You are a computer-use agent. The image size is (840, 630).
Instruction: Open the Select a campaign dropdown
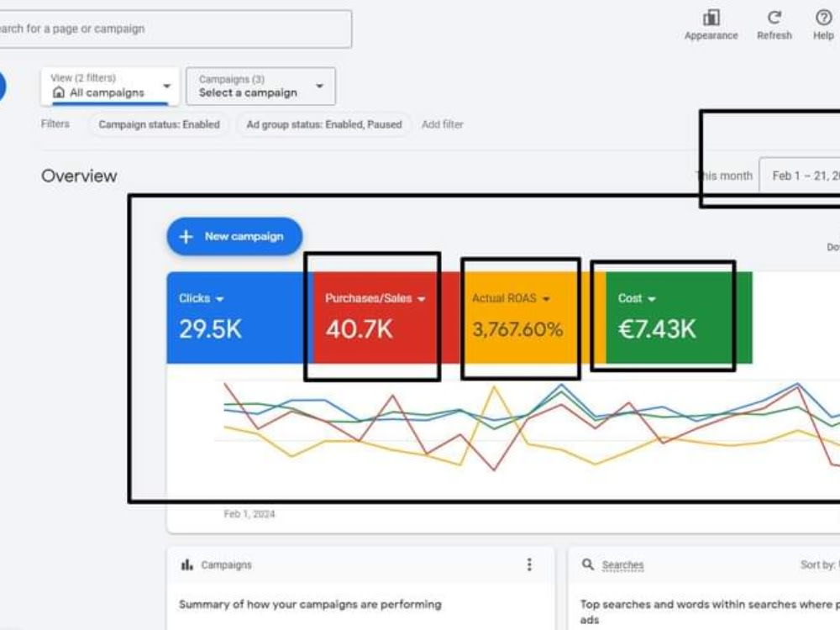(261, 87)
